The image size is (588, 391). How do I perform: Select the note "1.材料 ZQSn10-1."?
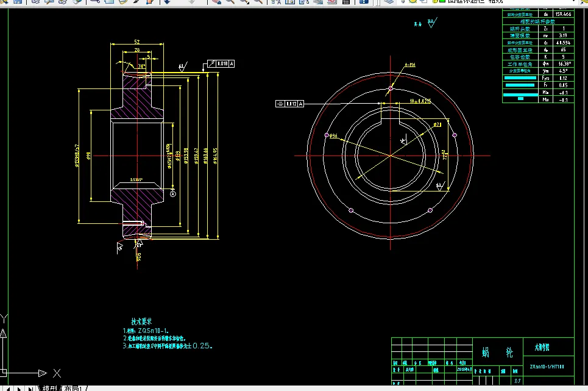(146, 331)
